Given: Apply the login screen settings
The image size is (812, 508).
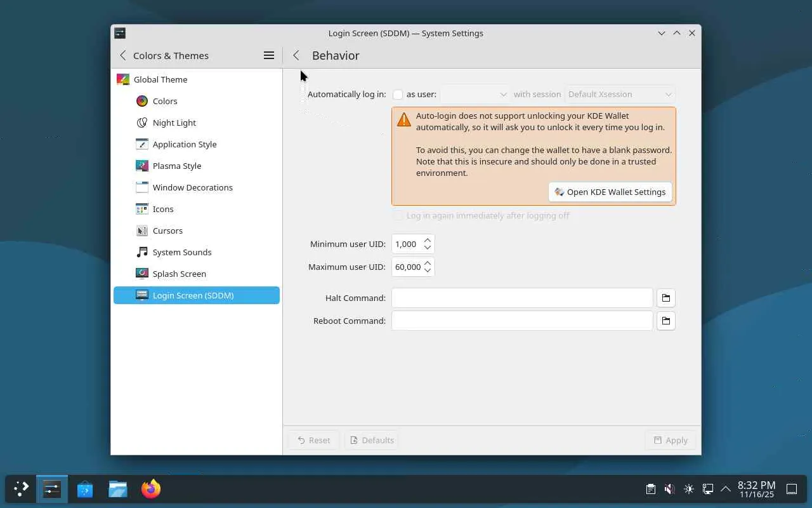Looking at the screenshot, I should (x=671, y=440).
